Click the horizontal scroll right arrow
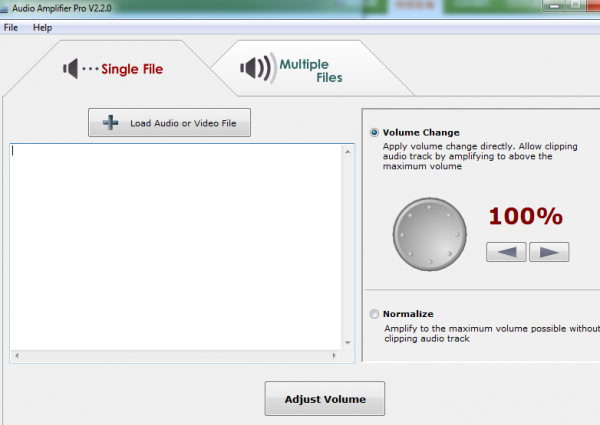 point(334,355)
